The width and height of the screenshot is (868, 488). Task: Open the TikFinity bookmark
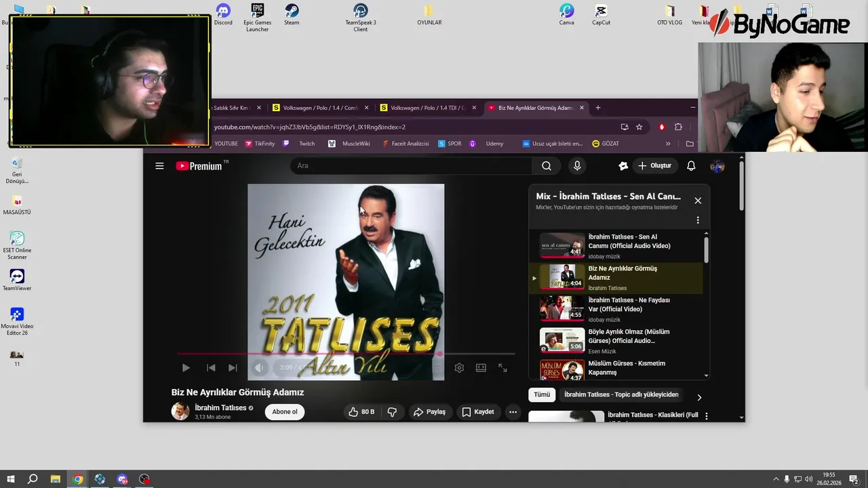pyautogui.click(x=260, y=144)
